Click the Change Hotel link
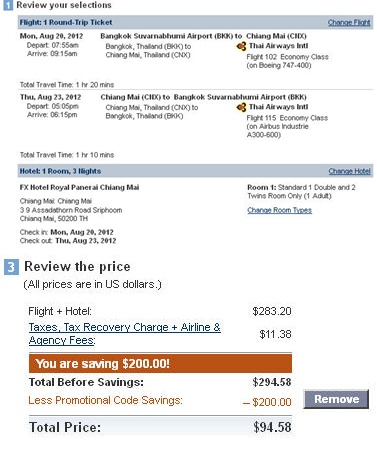 [x=349, y=171]
